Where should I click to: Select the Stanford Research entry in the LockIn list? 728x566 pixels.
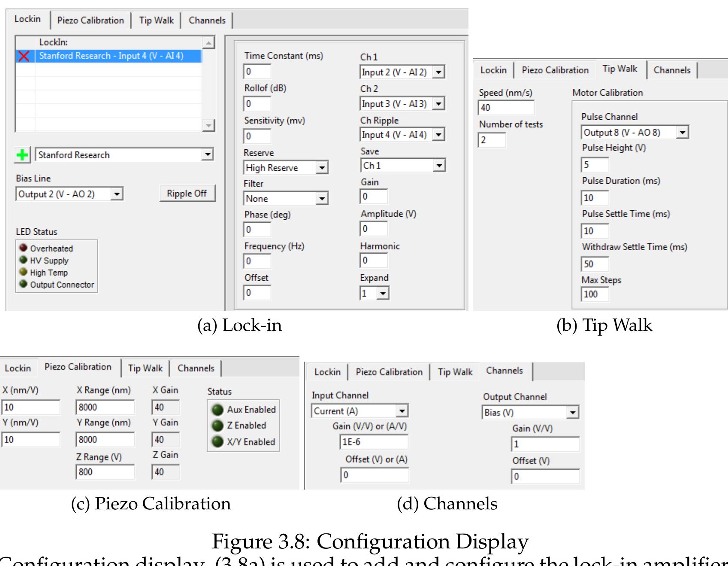pyautogui.click(x=110, y=56)
